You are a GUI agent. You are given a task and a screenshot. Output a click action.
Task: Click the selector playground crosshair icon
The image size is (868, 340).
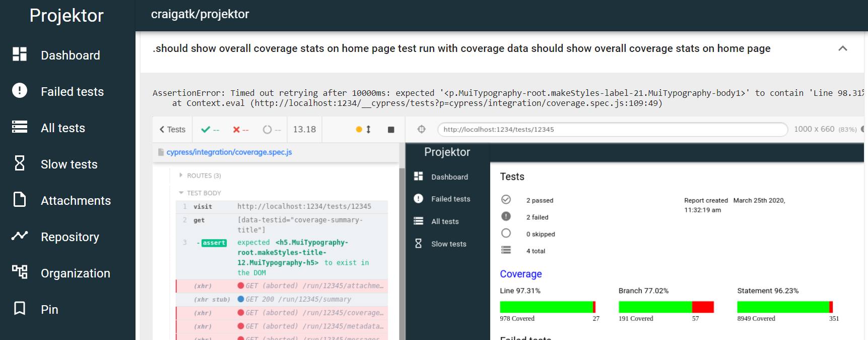coord(422,129)
